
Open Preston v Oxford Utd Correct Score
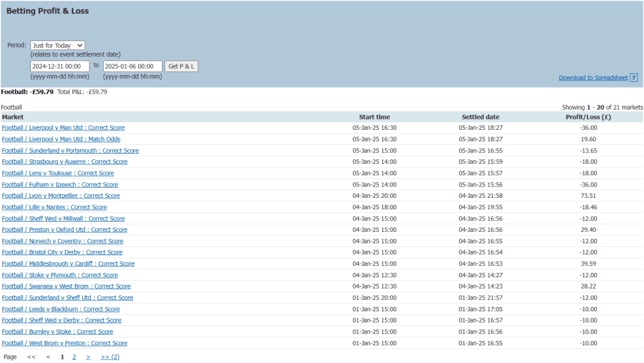point(64,230)
